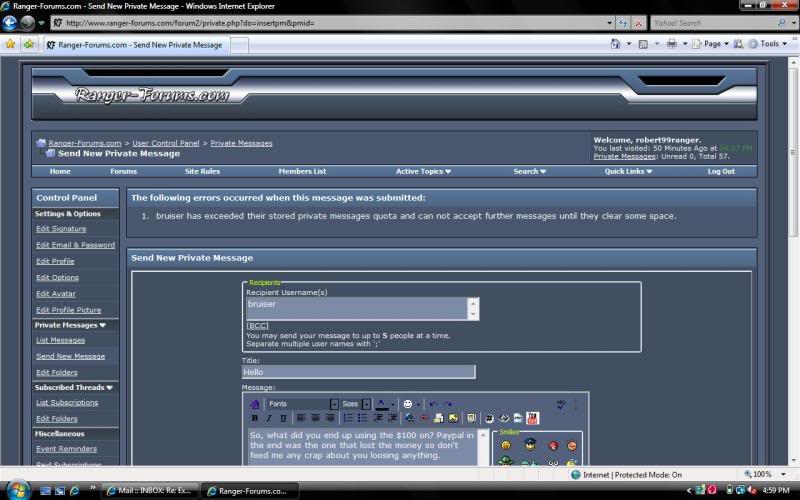Viewport: 800px width, 500px height.
Task: Decrease indent in message editor
Action: 378,418
